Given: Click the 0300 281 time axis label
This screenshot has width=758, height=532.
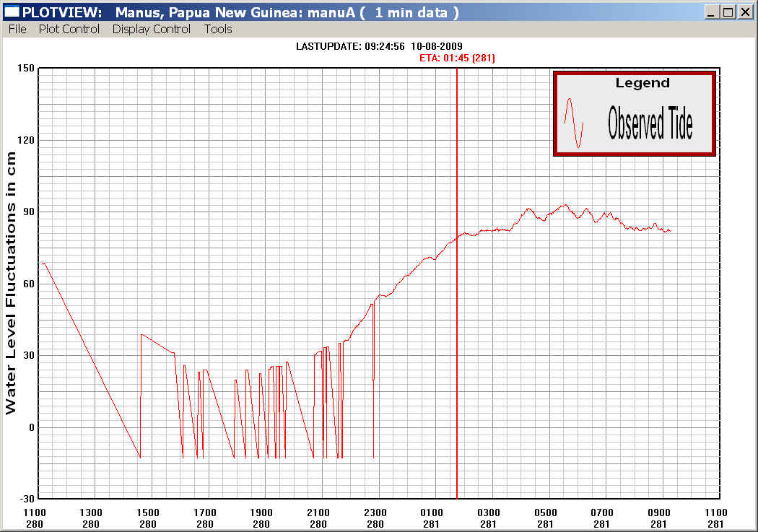Looking at the screenshot, I should (x=489, y=518).
